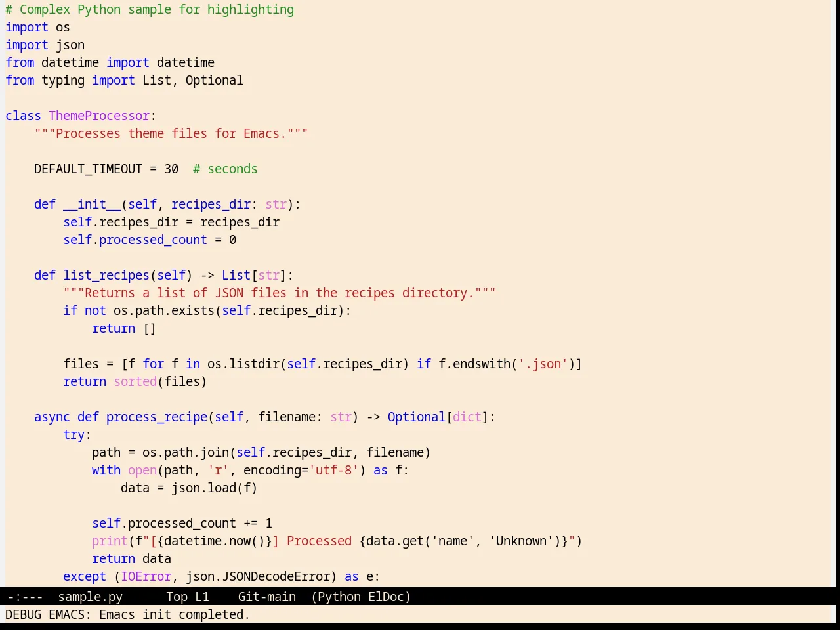Screen dimensions: 840x630
Task: Click the DEFAULT_TIMEOUT constant
Action: pos(88,169)
